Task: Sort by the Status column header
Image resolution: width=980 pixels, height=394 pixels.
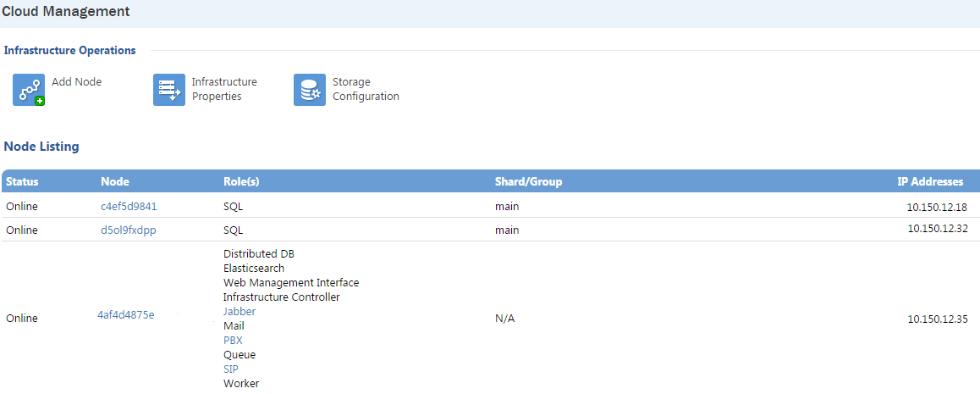Action: pos(23,182)
